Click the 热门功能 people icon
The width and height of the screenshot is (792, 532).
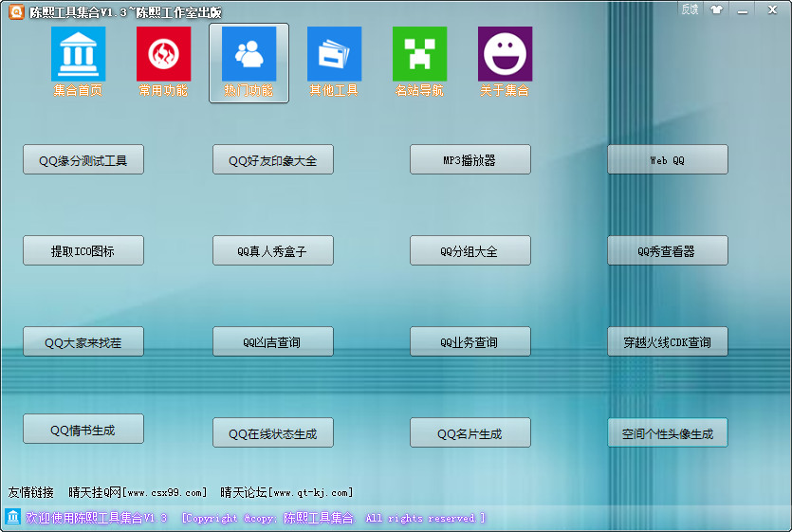(x=249, y=55)
